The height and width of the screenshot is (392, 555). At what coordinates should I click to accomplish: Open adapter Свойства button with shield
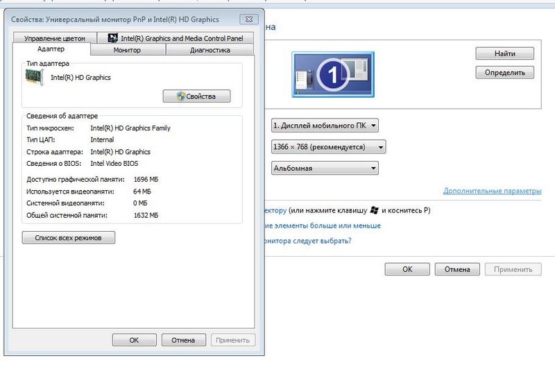[196, 96]
